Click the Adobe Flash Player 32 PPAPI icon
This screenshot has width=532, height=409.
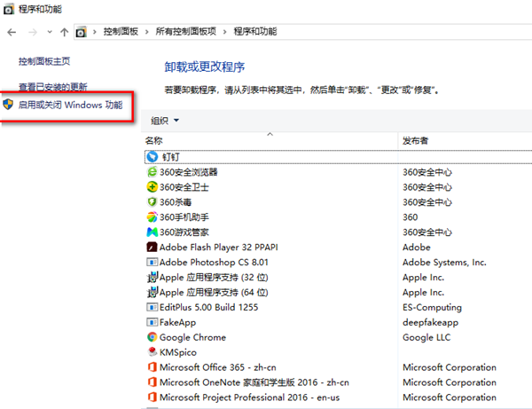pyautogui.click(x=152, y=248)
